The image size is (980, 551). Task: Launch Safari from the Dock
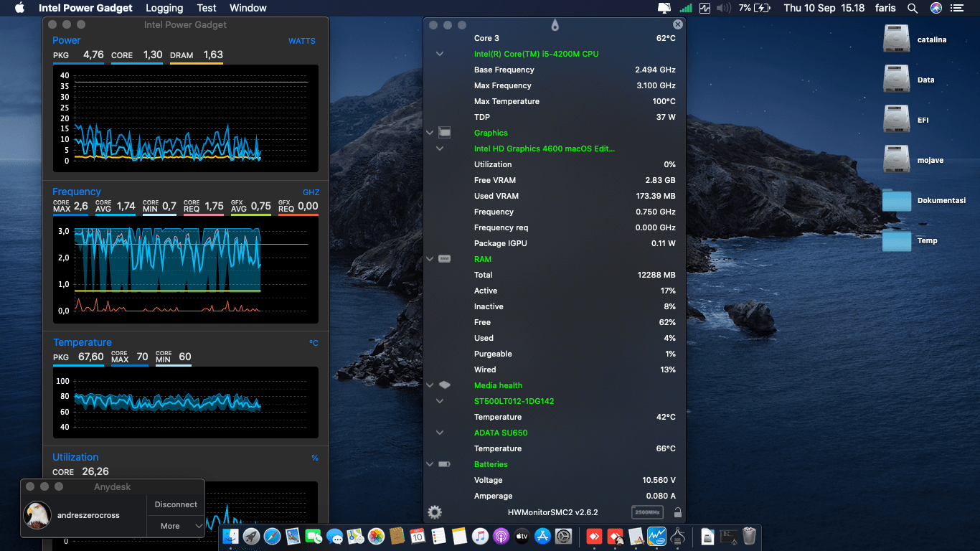pyautogui.click(x=273, y=536)
